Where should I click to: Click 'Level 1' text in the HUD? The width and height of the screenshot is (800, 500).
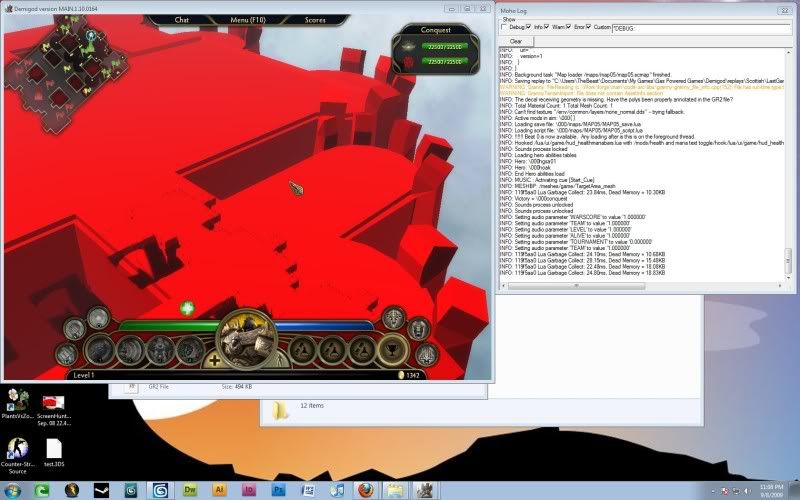[x=84, y=375]
